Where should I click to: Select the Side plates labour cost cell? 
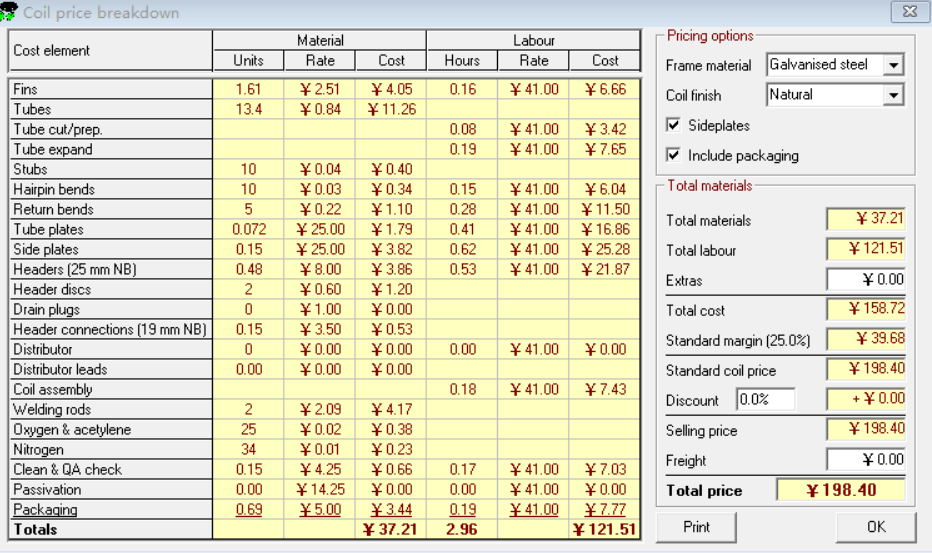pos(604,249)
